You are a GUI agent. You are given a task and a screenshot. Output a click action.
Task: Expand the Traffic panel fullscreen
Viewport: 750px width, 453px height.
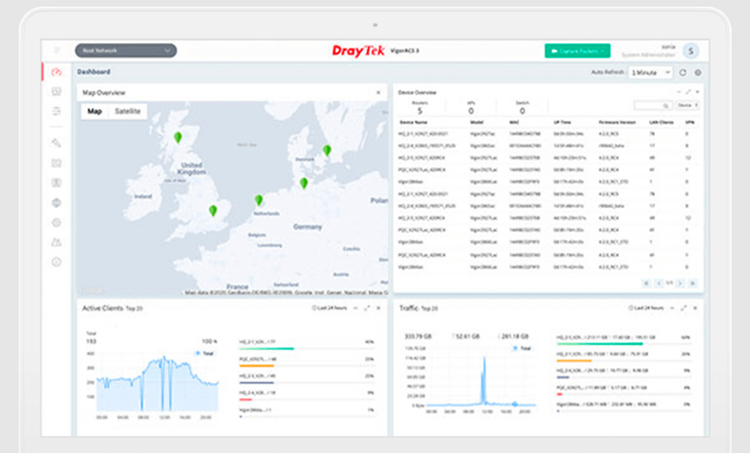coord(684,309)
